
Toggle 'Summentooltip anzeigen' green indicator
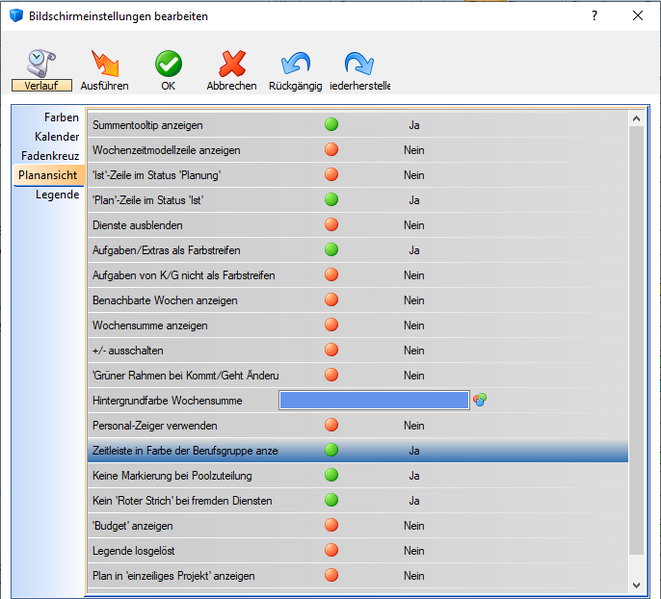[331, 125]
